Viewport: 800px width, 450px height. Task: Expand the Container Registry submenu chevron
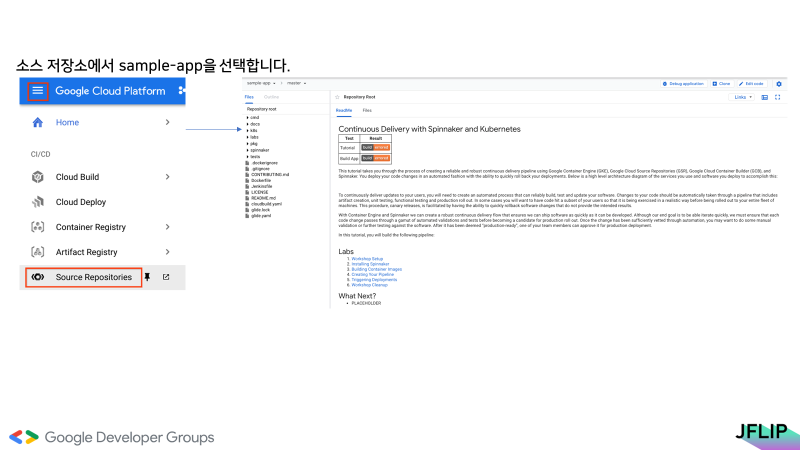pyautogui.click(x=167, y=227)
